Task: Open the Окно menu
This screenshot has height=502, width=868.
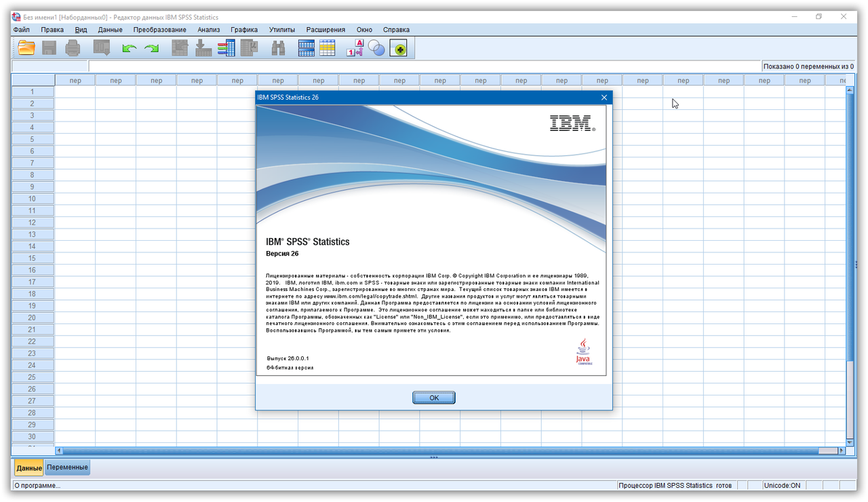Action: pos(364,30)
